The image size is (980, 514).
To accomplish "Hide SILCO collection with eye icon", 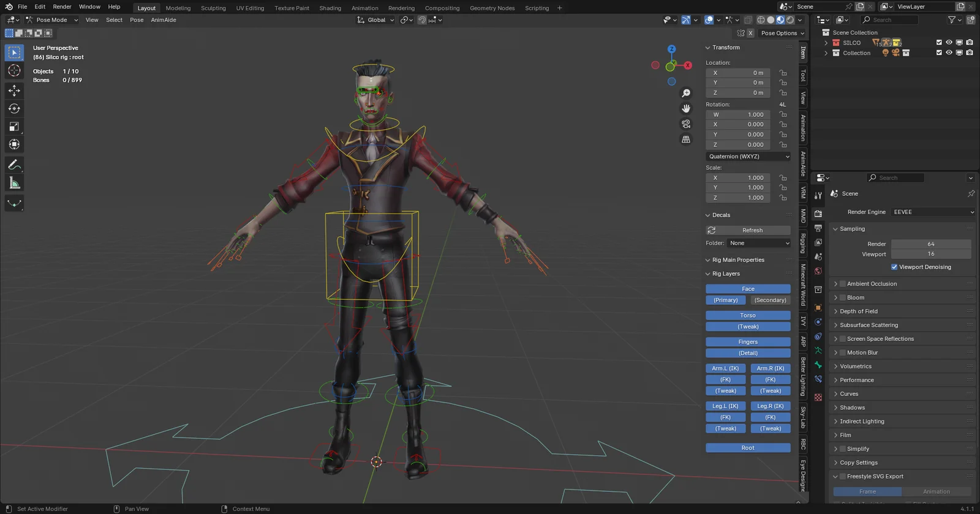I will click(x=949, y=43).
